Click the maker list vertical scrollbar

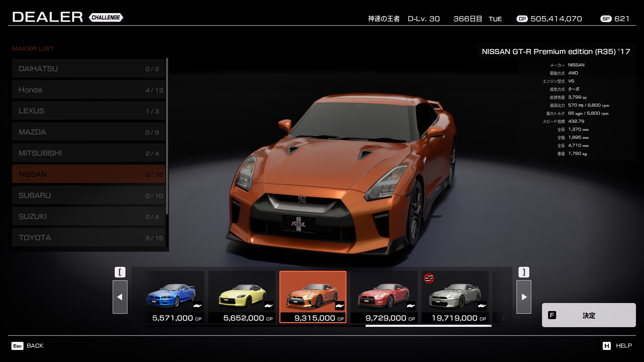167,136
